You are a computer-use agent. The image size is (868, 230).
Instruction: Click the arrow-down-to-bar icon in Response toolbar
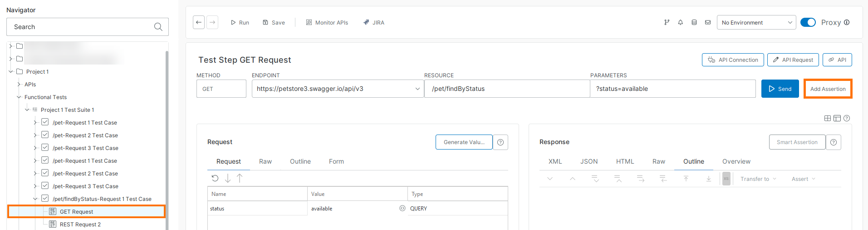tap(709, 179)
